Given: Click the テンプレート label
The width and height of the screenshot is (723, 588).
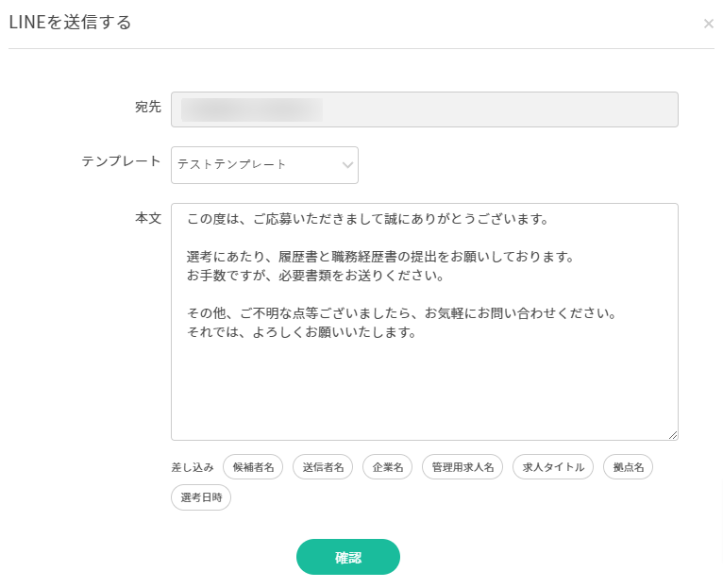Looking at the screenshot, I should [122, 161].
